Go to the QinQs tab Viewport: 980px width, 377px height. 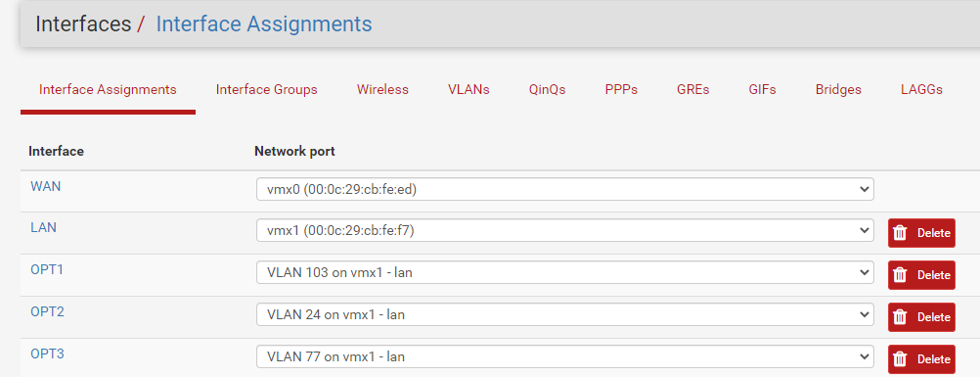tap(547, 89)
